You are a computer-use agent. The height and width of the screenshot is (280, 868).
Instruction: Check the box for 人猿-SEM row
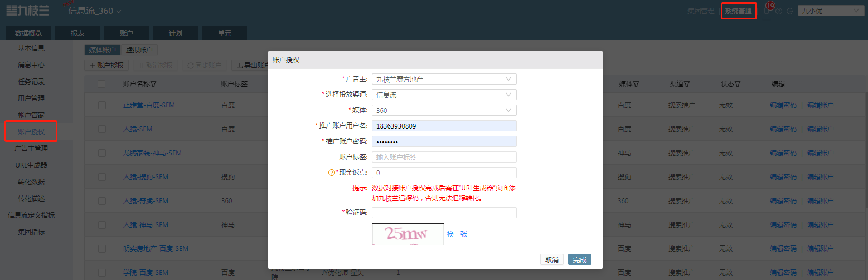[x=101, y=129]
